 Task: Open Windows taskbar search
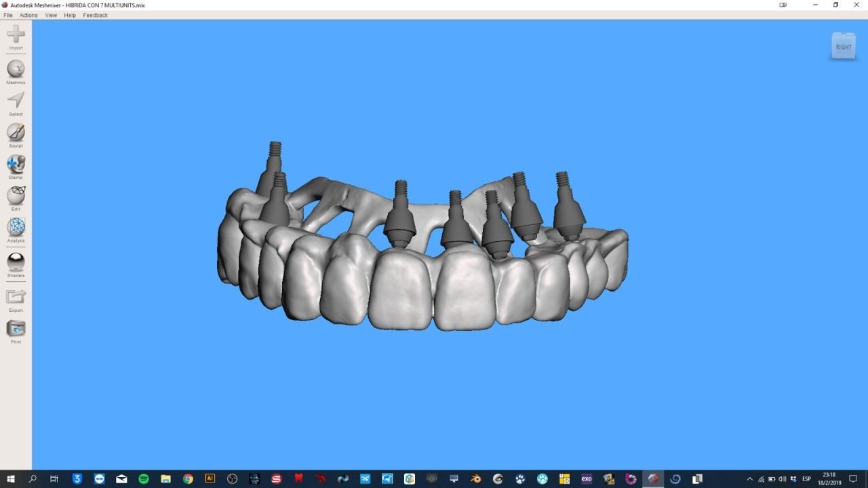click(x=33, y=479)
